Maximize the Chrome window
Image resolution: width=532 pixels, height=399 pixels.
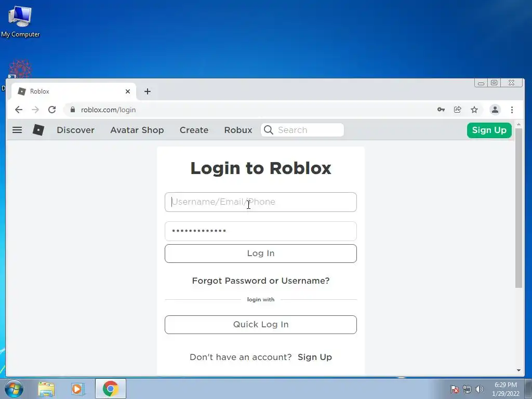coord(494,83)
